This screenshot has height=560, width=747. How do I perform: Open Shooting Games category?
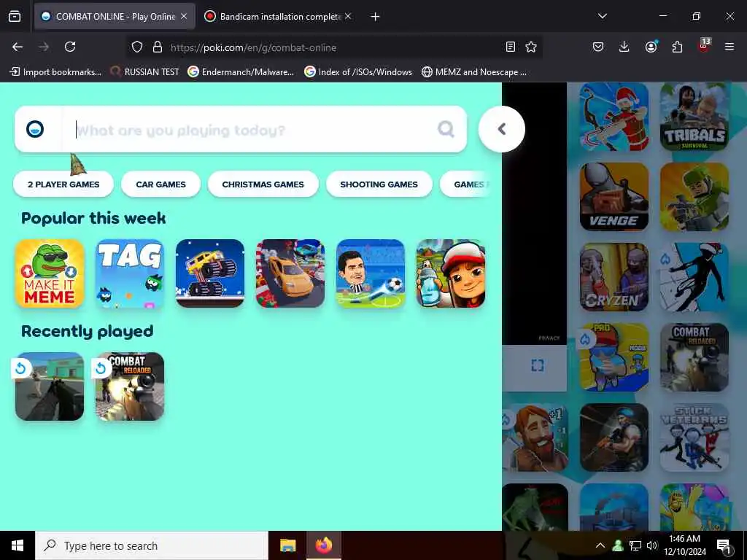pyautogui.click(x=379, y=184)
